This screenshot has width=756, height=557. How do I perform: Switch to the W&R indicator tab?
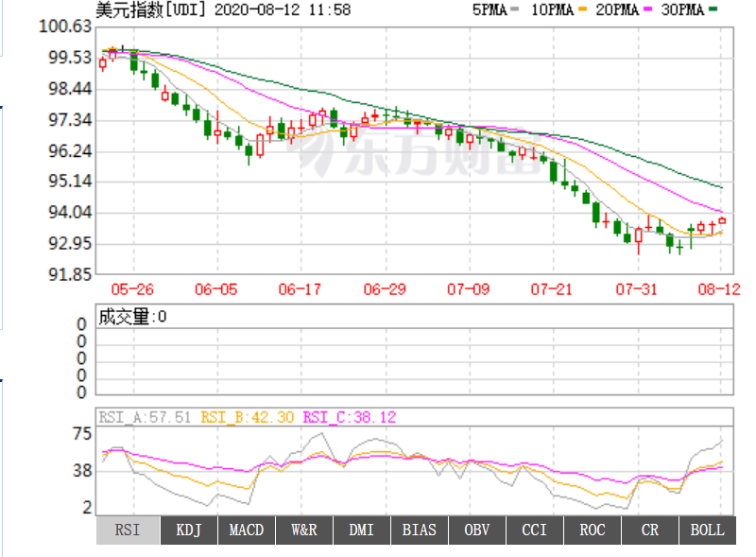pos(304,530)
